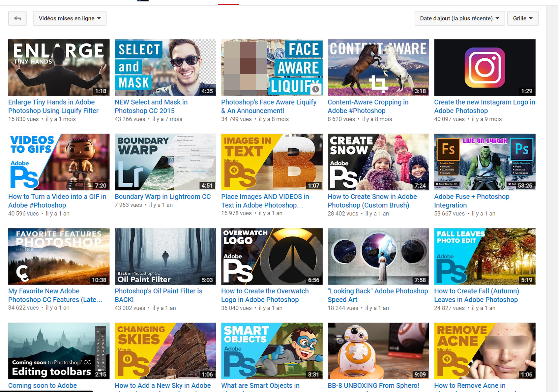This screenshot has height=392, width=558.
Task: Click 'Photoshop's Oil Paint Filter is BACK!' link
Action: [158, 295]
